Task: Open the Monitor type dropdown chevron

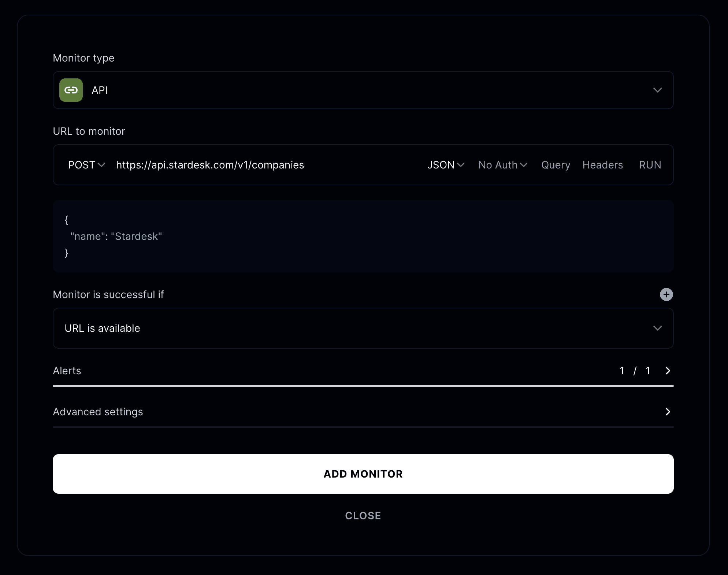Action: [x=657, y=90]
